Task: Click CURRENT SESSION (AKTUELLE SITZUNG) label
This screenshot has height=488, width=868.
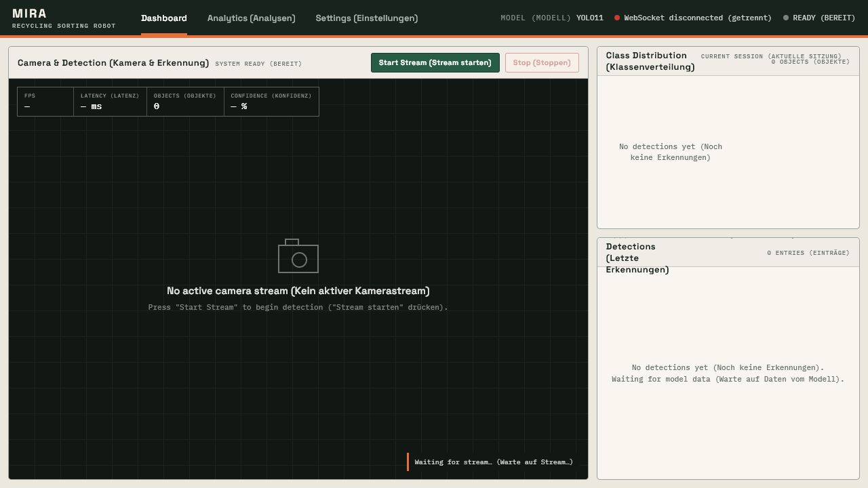Action: tap(771, 56)
